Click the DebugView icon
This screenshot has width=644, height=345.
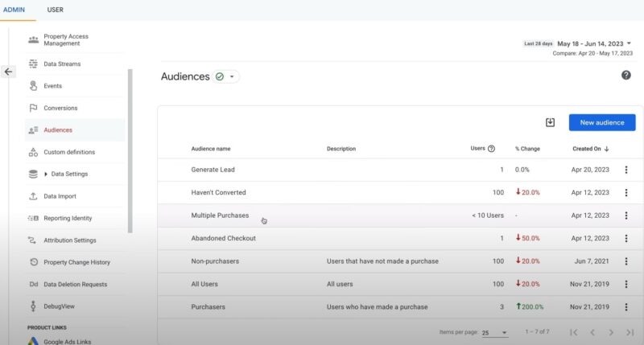[33, 306]
